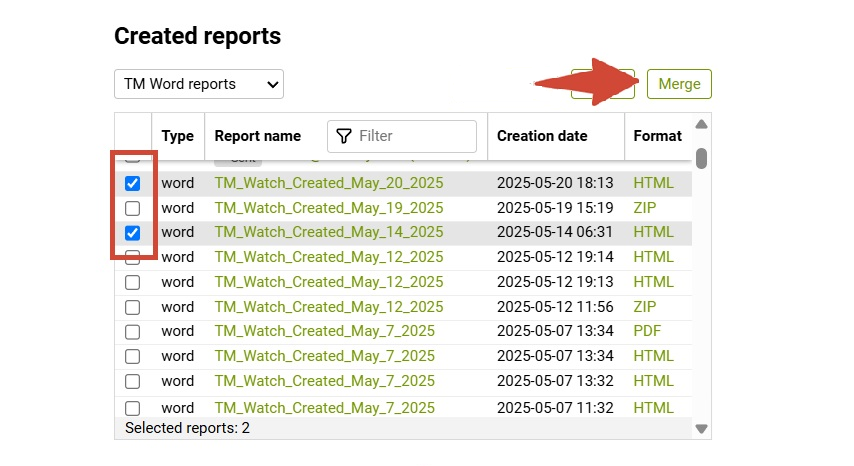Click the date 2025-05-20 18:13
The height and width of the screenshot is (466, 854).
click(x=555, y=183)
